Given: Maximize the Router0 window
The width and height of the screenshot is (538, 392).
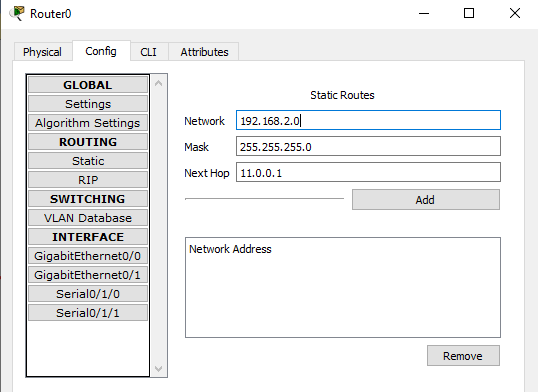Looking at the screenshot, I should point(469,13).
